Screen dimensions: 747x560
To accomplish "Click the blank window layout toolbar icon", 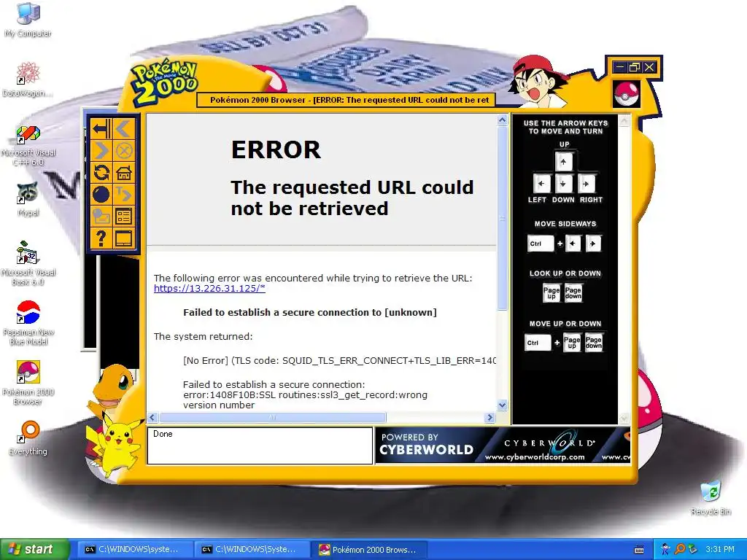I will (x=124, y=238).
